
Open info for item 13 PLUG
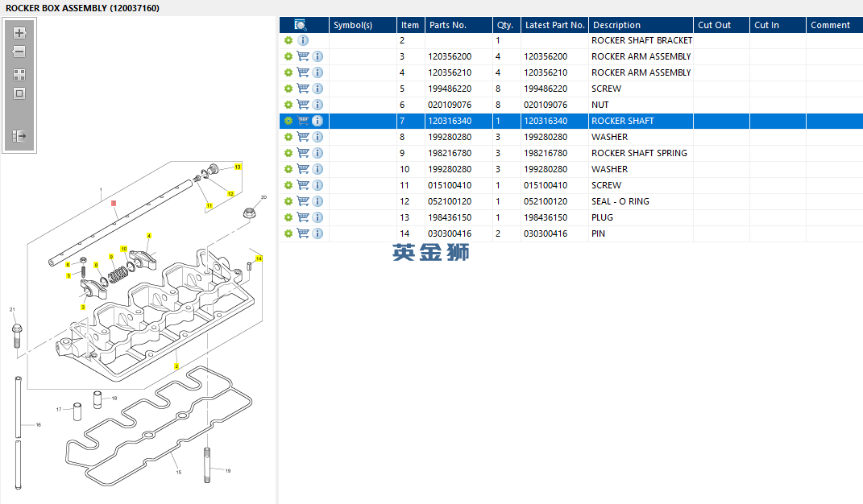pos(317,217)
